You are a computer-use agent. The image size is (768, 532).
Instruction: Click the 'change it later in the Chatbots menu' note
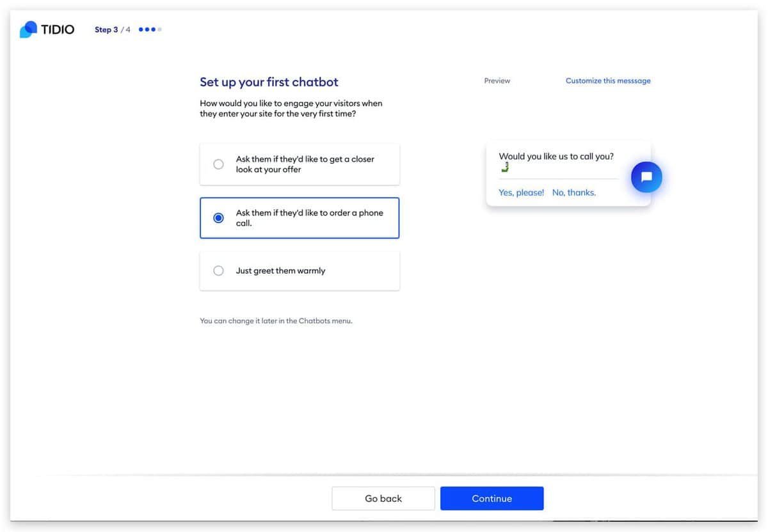[276, 321]
